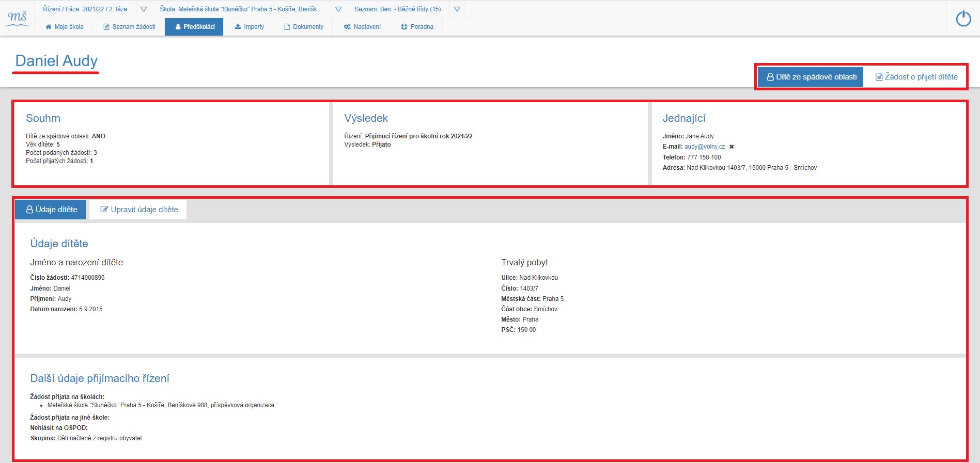Click the Jednající panel heading
Image resolution: width=980 pixels, height=463 pixels.
(x=684, y=118)
